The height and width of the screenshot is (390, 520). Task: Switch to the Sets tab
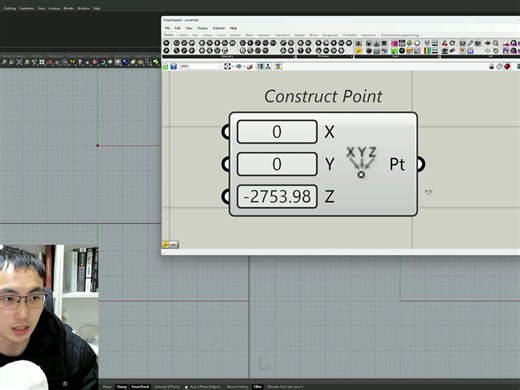(x=195, y=35)
